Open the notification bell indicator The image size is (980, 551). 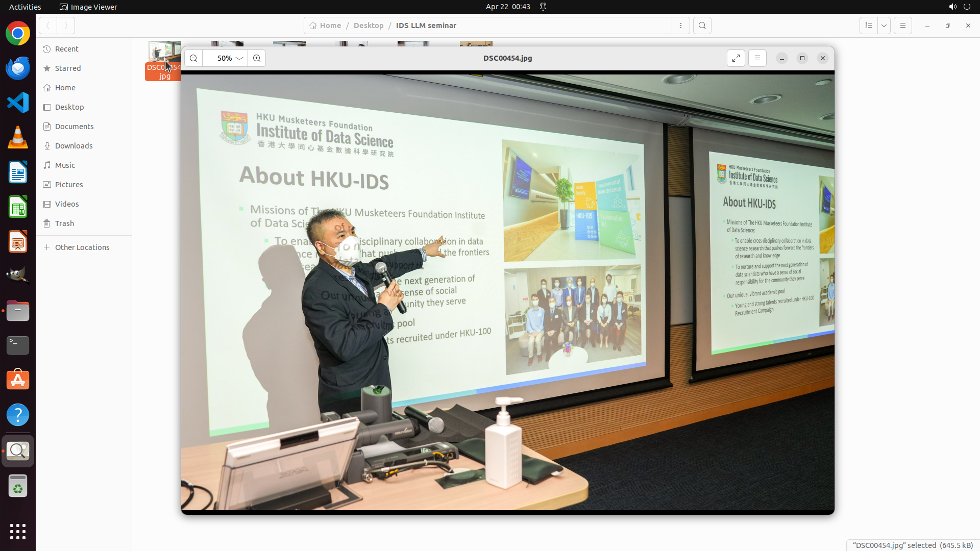(543, 7)
